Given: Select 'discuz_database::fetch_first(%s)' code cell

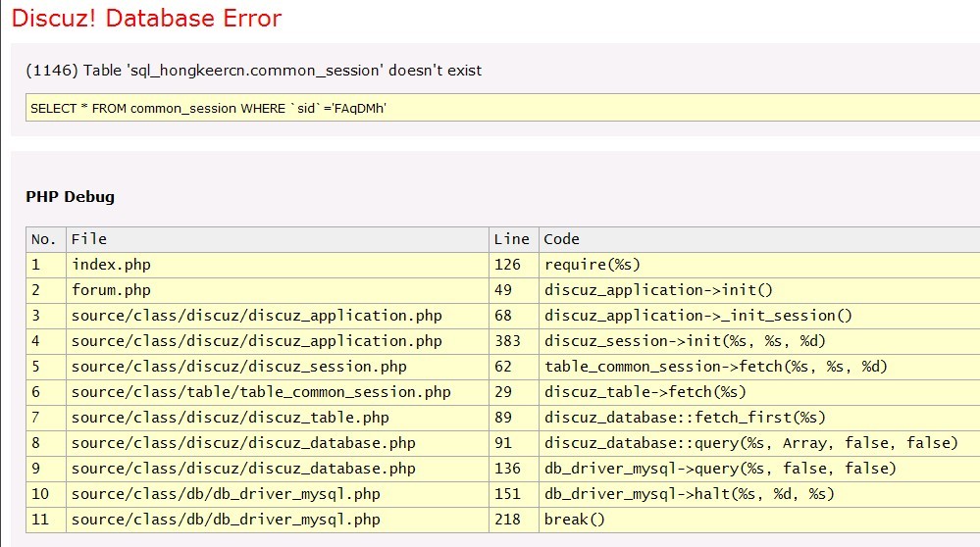Looking at the screenshot, I should click(759, 418).
